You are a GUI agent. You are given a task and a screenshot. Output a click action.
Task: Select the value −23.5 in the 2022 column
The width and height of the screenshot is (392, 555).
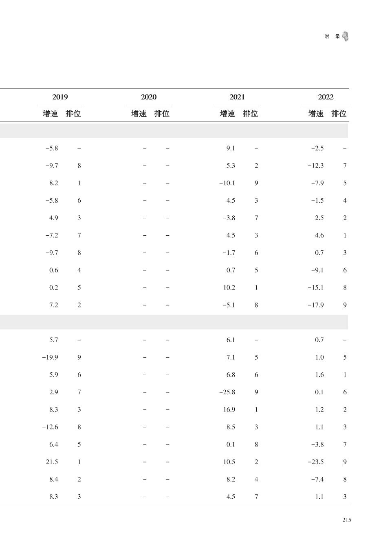point(316,462)
